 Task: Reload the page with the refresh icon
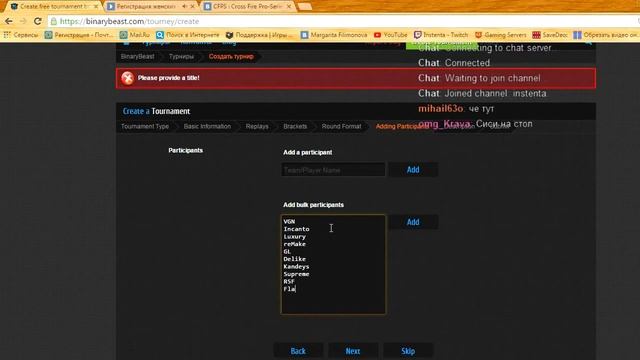coord(38,21)
